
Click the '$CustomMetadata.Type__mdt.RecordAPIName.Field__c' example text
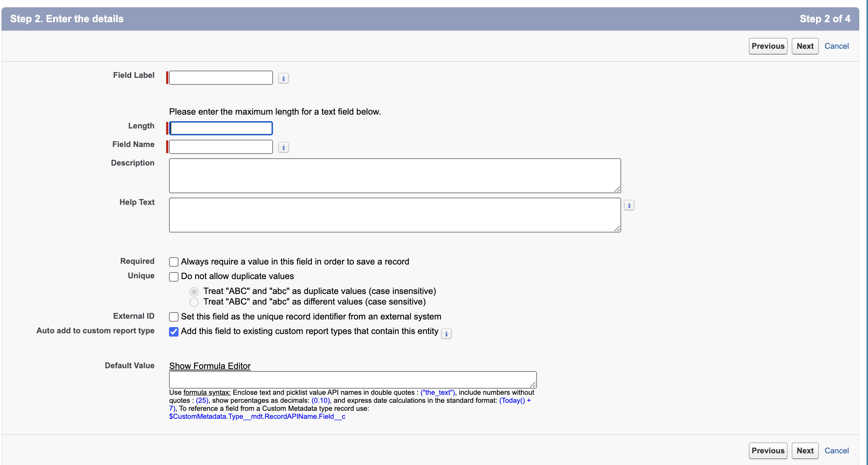click(257, 417)
